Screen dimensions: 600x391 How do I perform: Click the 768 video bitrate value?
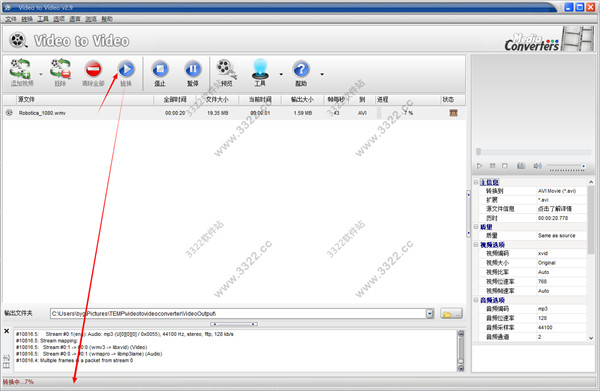542,282
